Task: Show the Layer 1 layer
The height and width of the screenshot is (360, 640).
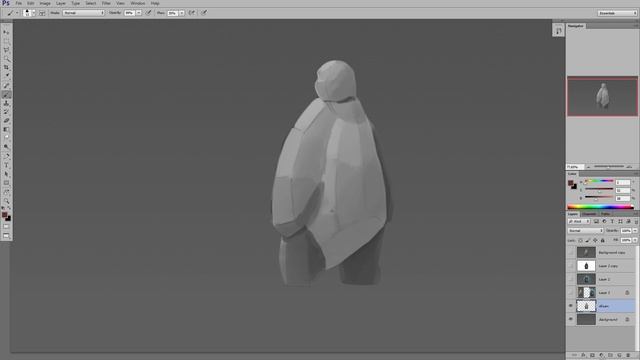Action: [x=571, y=293]
